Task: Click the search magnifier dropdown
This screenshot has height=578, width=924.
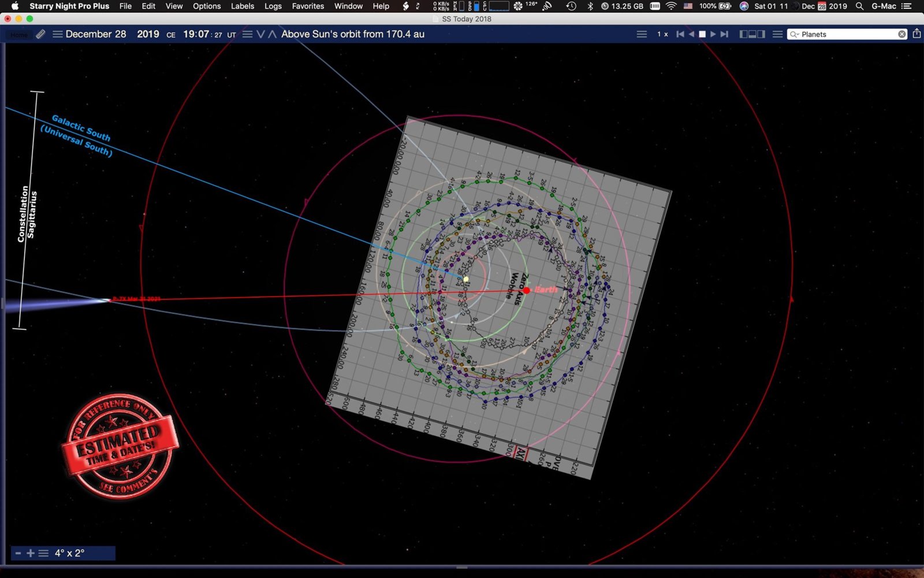Action: [795, 34]
